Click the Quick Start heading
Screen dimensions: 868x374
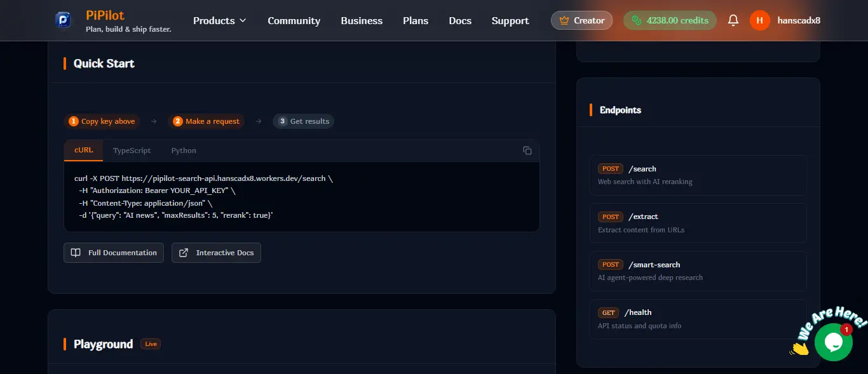click(x=104, y=63)
